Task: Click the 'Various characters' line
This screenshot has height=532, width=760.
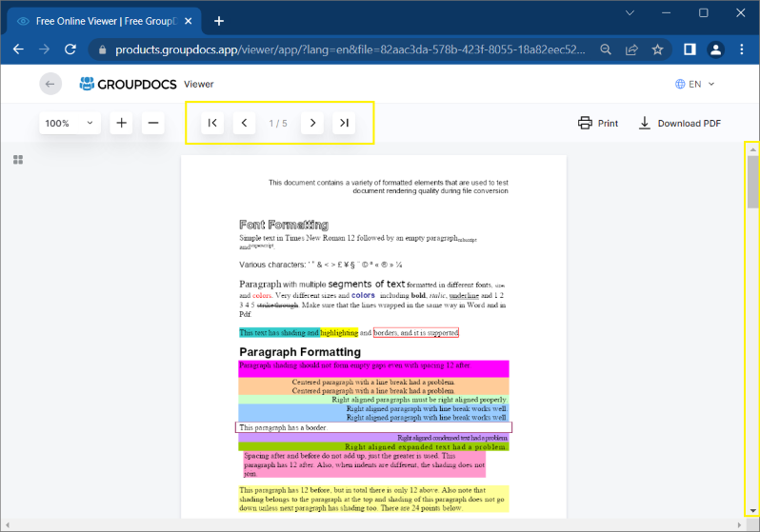Action: tap(320, 265)
